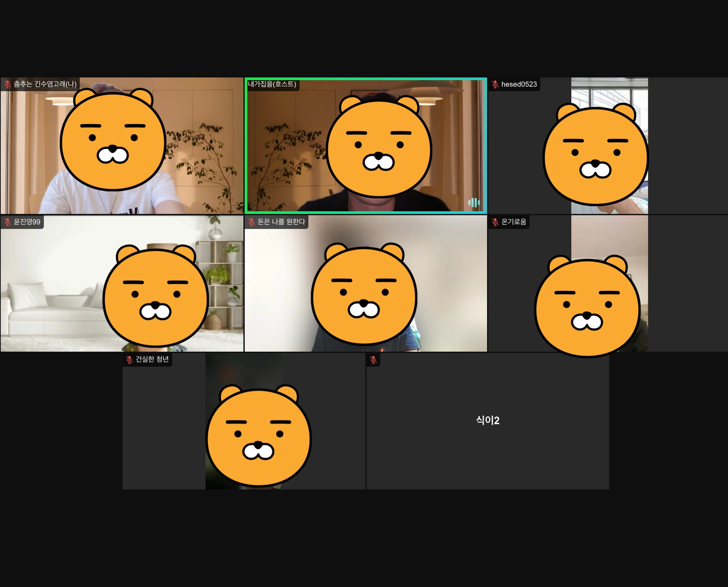
Task: Select video tile of 춤추는 긴수염고래(나)
Action: pos(122,146)
